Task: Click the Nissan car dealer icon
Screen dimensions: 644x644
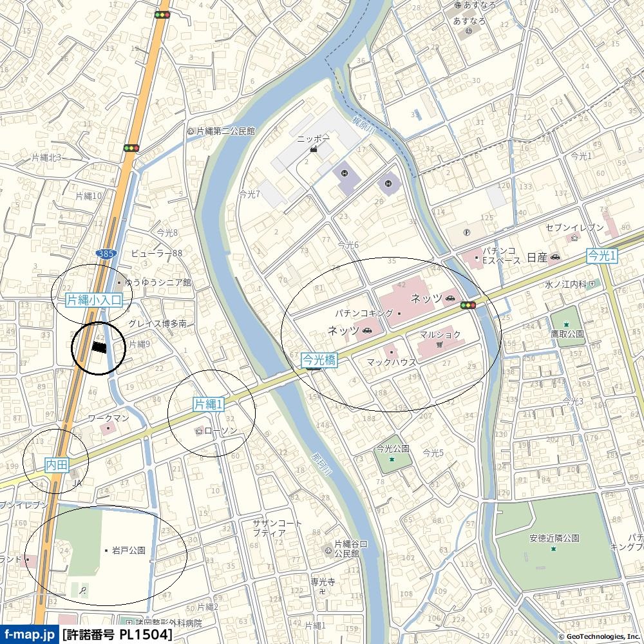Action: [555, 258]
